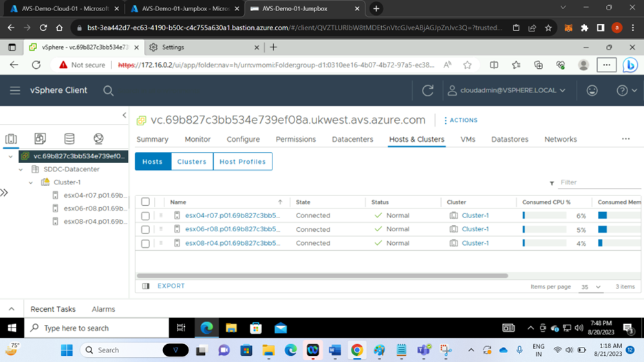Screen dimensions: 644x362
Task: Open the ACTIONS menu for vCenter
Action: pyautogui.click(x=460, y=120)
